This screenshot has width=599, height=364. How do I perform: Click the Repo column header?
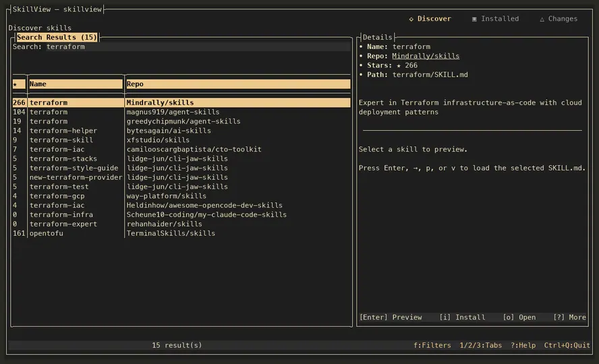(238, 84)
